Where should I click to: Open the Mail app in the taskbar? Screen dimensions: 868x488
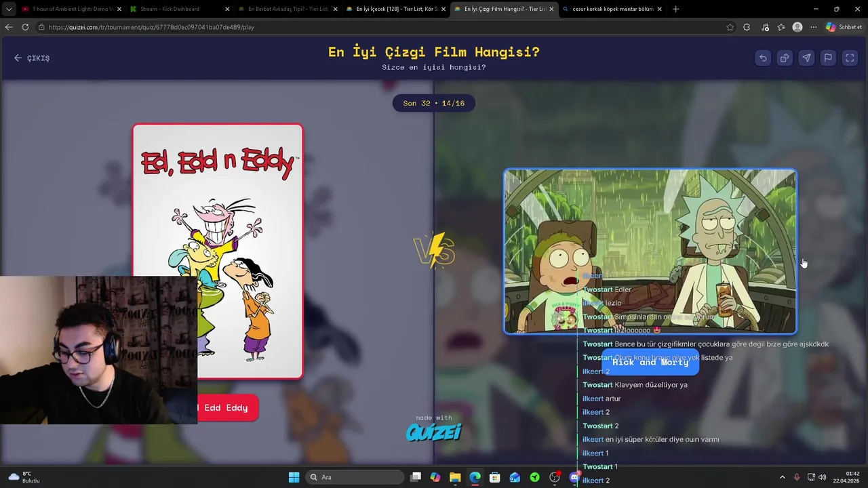point(515,477)
